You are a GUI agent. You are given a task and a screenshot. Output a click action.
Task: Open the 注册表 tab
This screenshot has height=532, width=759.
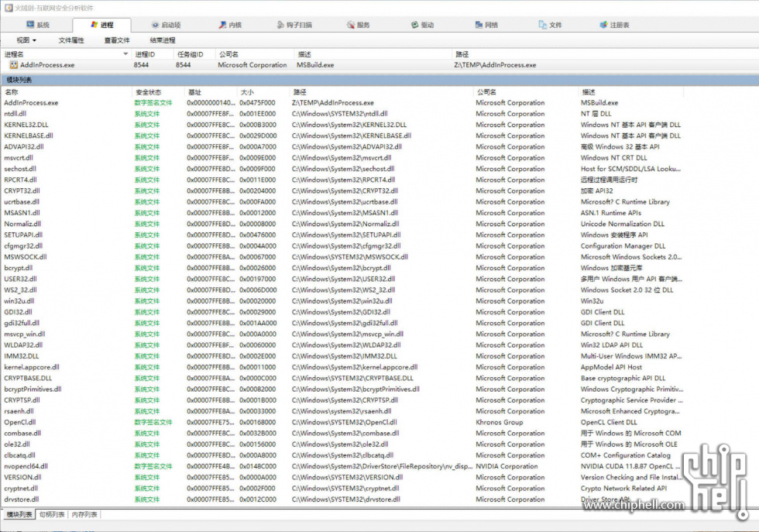click(614, 25)
